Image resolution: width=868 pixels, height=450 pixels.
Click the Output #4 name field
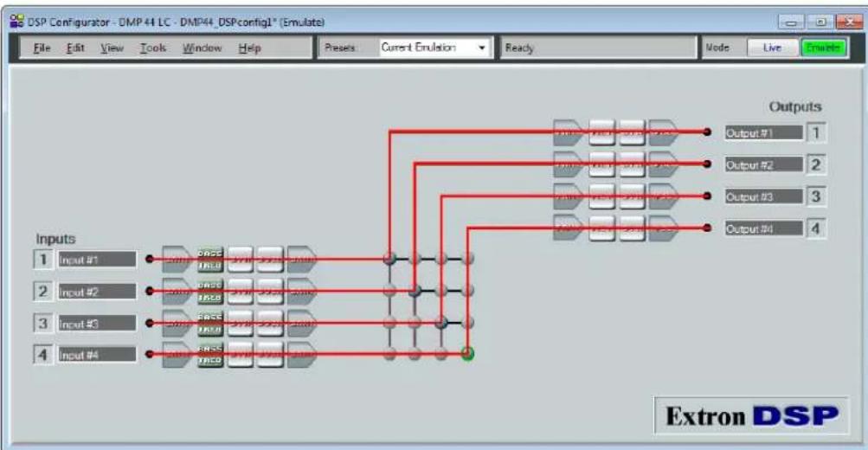pos(764,228)
